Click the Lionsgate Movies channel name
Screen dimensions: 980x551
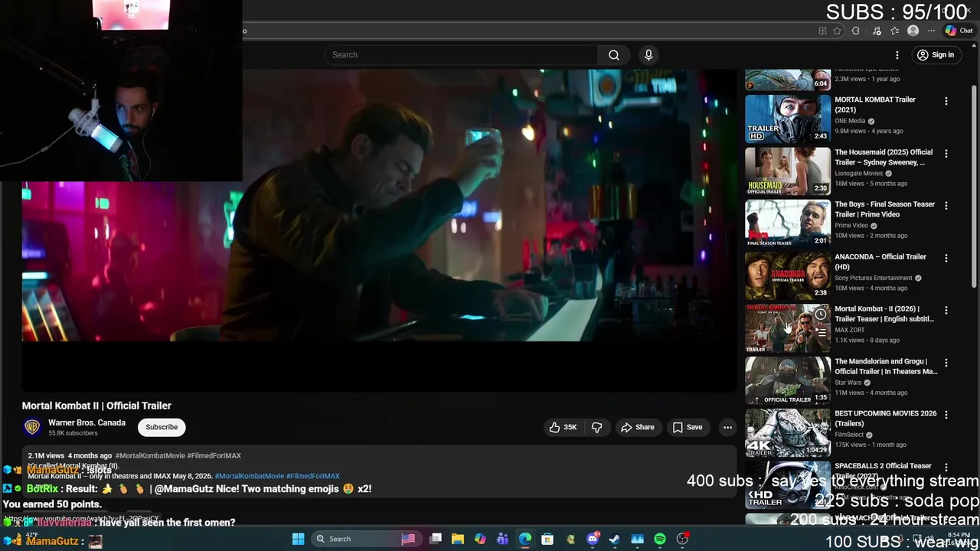click(x=859, y=174)
